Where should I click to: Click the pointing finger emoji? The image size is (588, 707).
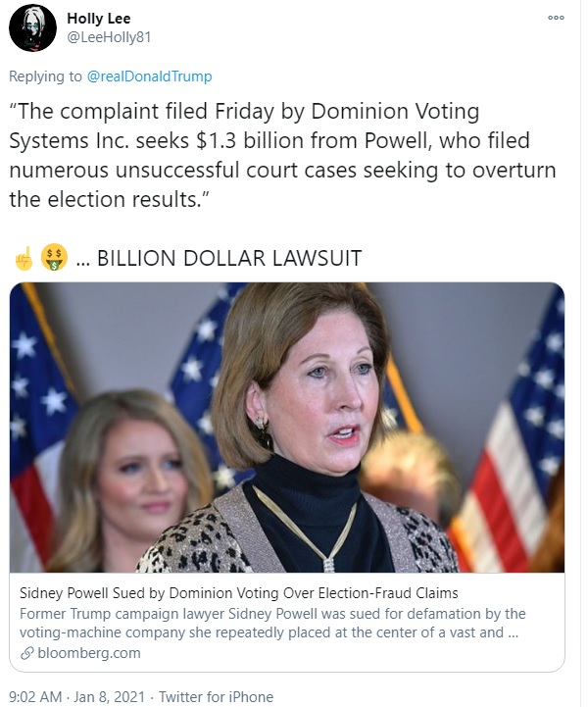click(x=24, y=259)
